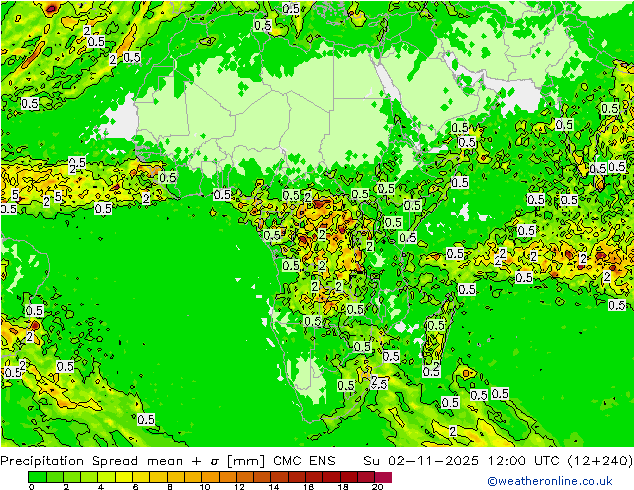Select the bright green 0–1 mm legend swatch

[x=37, y=477]
